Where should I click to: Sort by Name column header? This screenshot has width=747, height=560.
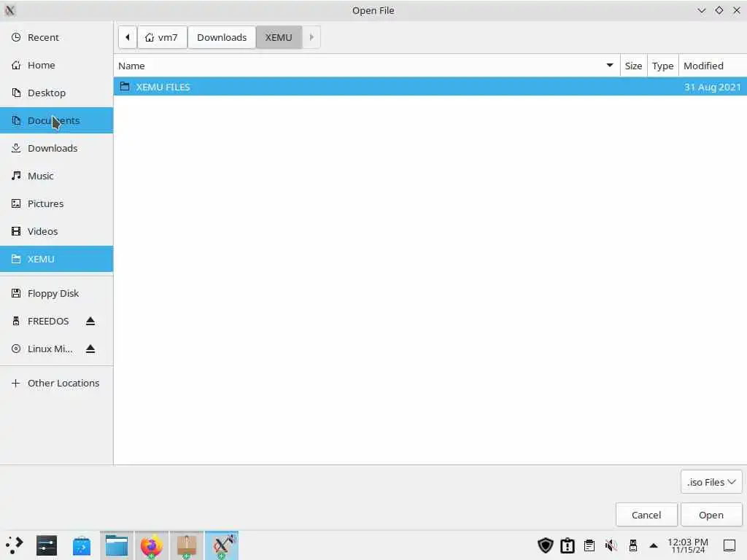[366, 66]
